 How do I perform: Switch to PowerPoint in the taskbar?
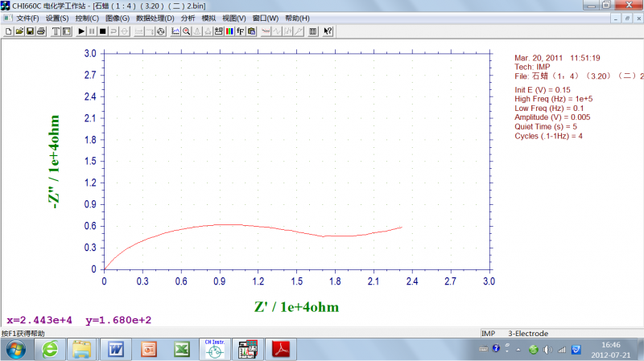149,350
